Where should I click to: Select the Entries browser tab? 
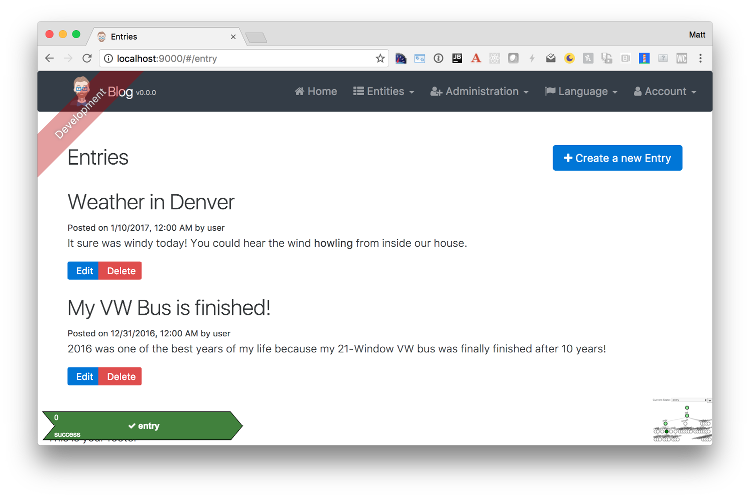point(165,37)
